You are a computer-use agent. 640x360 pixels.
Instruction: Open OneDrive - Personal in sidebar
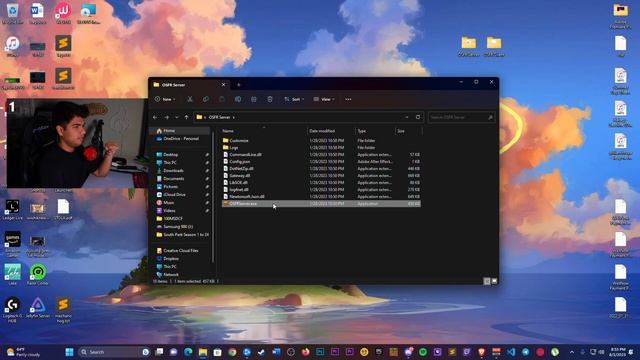click(181, 139)
